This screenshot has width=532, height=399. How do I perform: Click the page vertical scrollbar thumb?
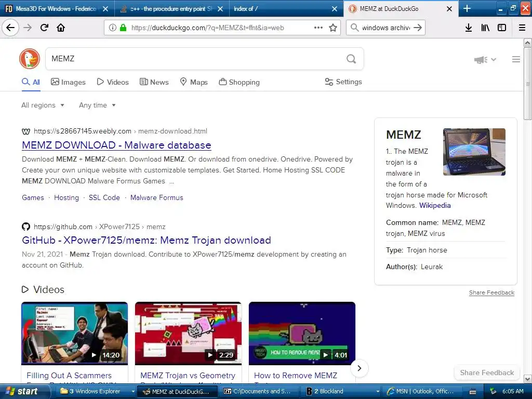(x=527, y=84)
